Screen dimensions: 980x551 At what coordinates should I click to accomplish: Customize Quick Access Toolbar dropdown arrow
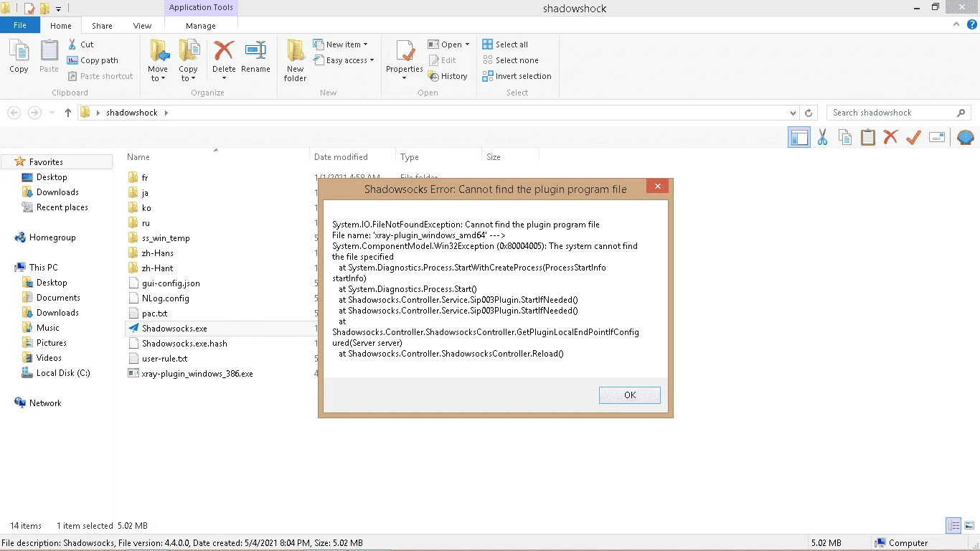pyautogui.click(x=58, y=9)
